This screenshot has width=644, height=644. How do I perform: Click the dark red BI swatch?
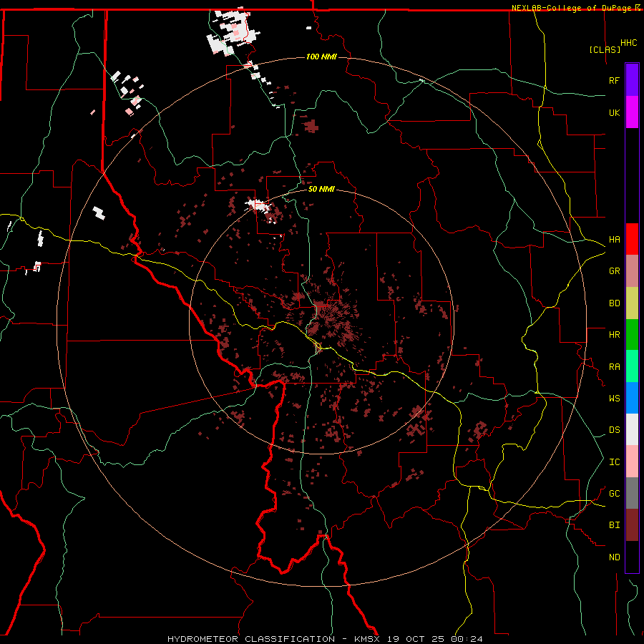tap(632, 525)
